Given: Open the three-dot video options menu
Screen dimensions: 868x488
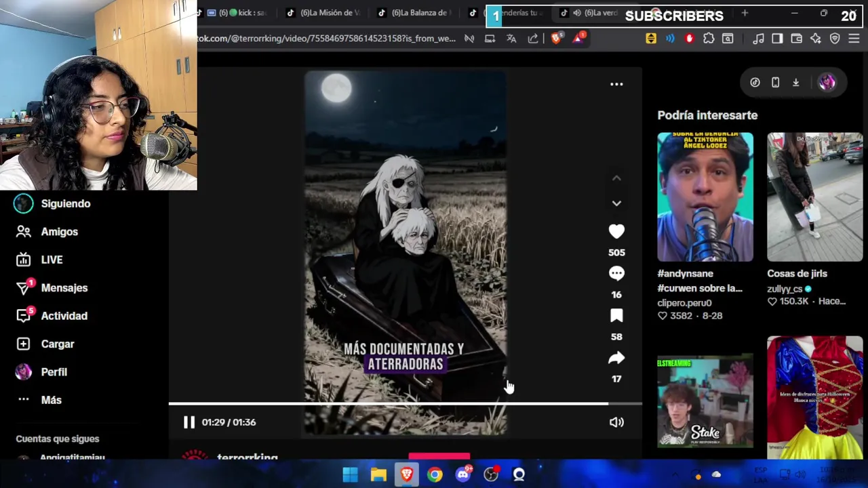Looking at the screenshot, I should (616, 84).
